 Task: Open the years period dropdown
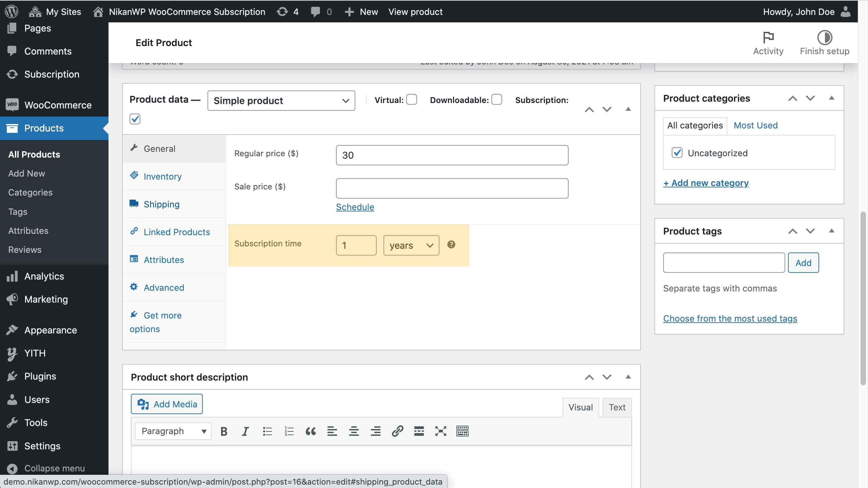(411, 245)
